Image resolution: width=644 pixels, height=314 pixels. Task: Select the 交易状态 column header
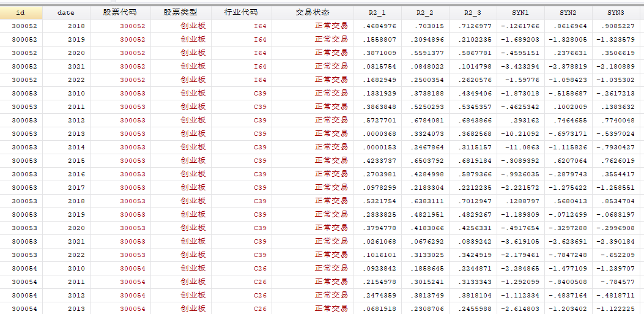(312, 12)
